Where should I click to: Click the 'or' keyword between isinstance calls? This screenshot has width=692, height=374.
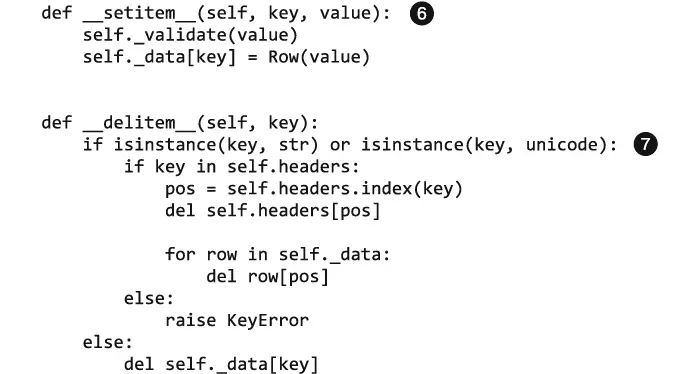click(340, 145)
